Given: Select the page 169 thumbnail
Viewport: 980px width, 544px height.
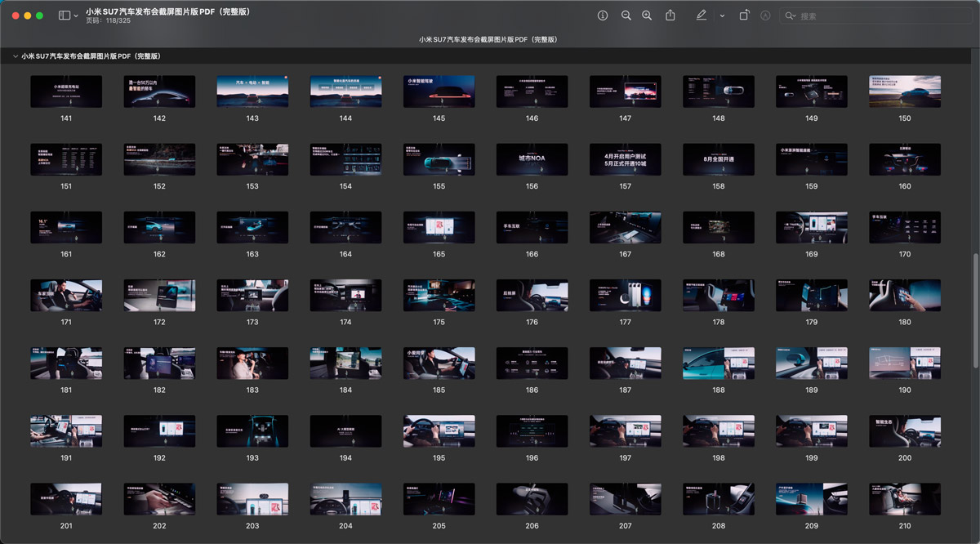Looking at the screenshot, I should (x=812, y=227).
